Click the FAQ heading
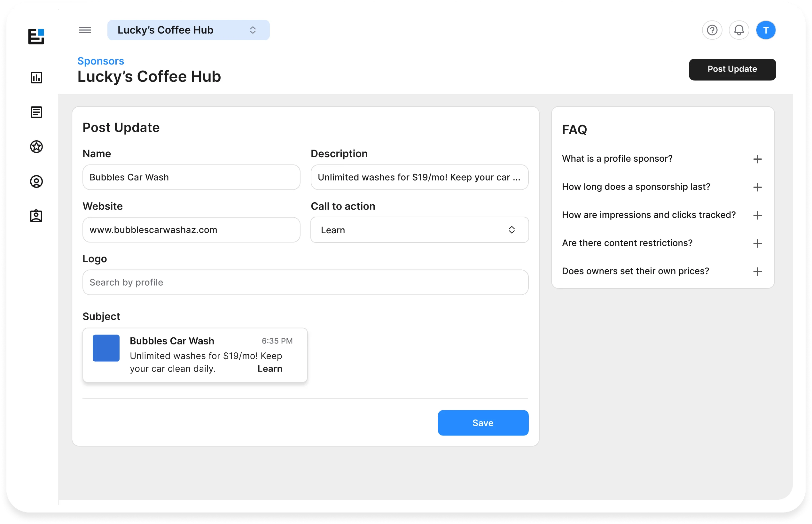Screen dimensions: 812x524 [x=574, y=130]
